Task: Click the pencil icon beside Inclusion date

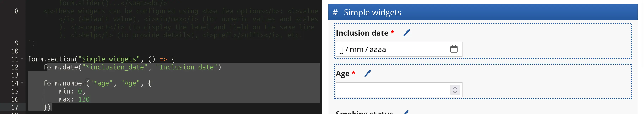Action: [406, 33]
